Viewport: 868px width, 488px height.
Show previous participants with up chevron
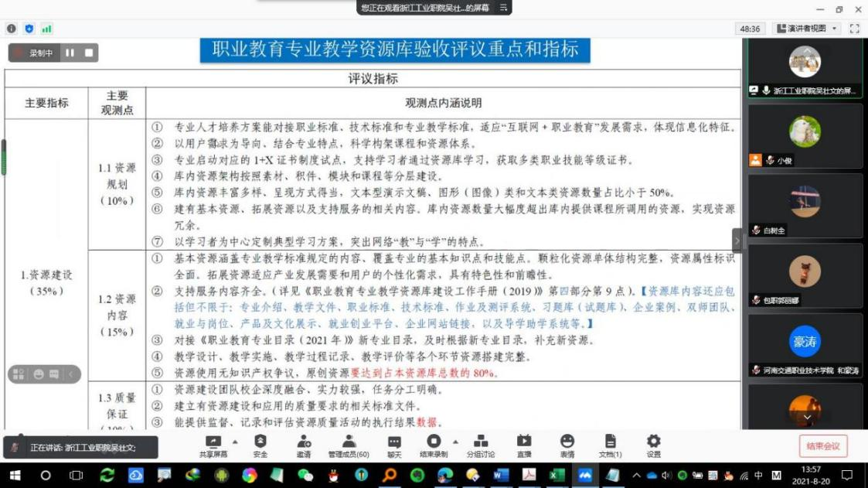[x=807, y=49]
